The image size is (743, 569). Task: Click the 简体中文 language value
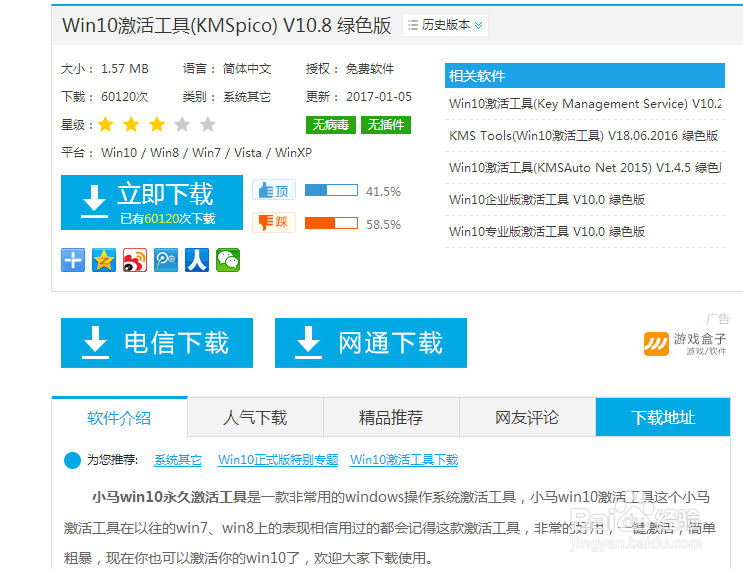point(247,69)
